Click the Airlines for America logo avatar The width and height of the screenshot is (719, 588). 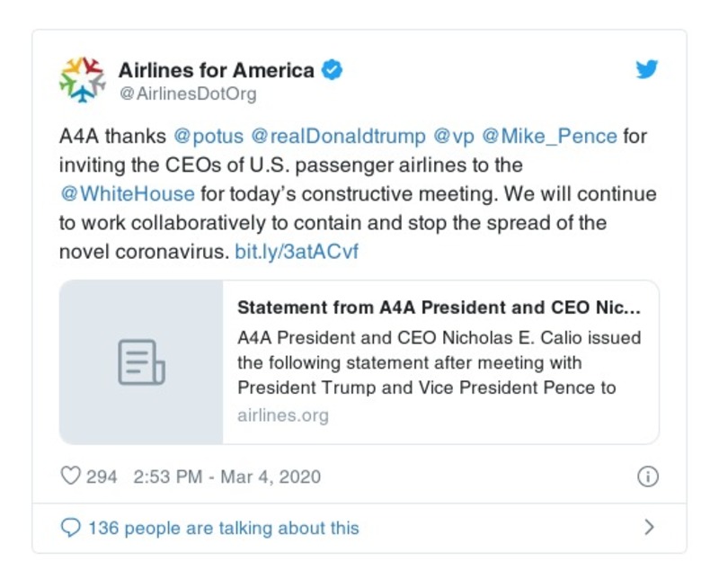(82, 79)
